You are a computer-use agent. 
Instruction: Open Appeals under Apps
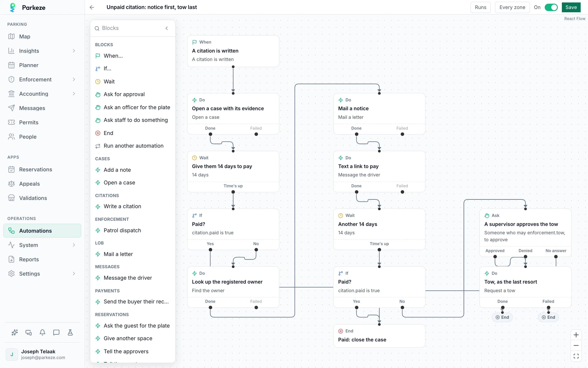[x=42, y=184]
